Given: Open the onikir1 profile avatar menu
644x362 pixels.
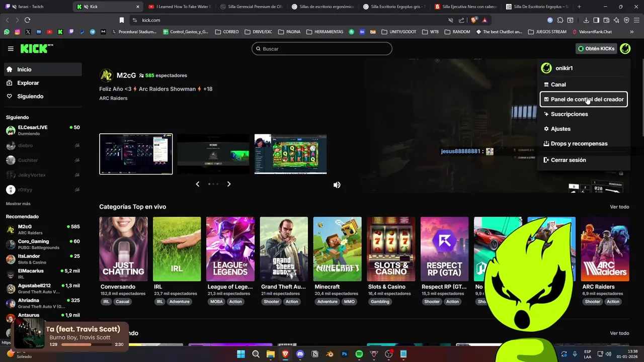Looking at the screenshot, I should click(x=625, y=49).
